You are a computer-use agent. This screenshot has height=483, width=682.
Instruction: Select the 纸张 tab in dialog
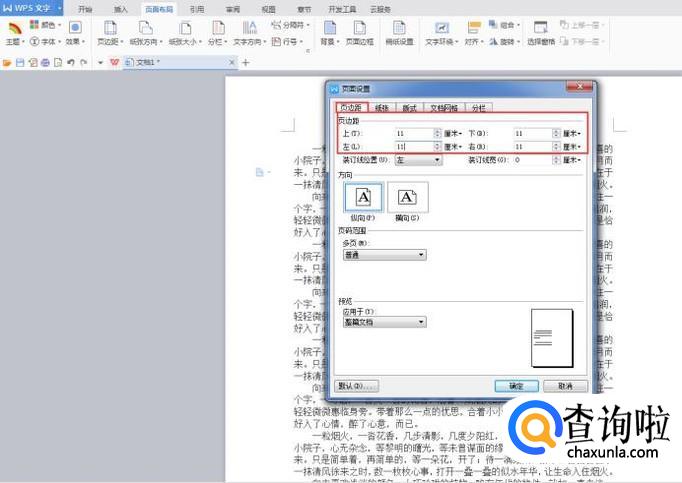coord(382,107)
